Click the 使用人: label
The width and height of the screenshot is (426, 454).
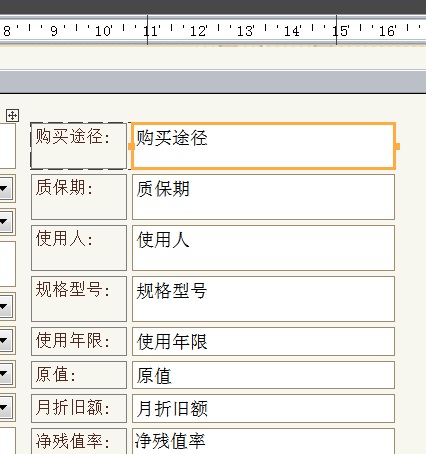79,248
